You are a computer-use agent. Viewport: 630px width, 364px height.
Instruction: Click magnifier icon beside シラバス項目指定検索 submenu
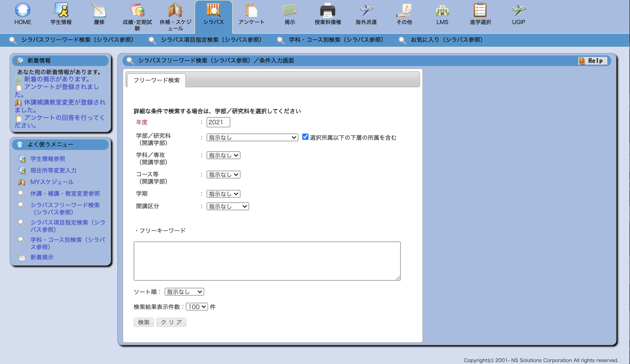click(x=152, y=40)
